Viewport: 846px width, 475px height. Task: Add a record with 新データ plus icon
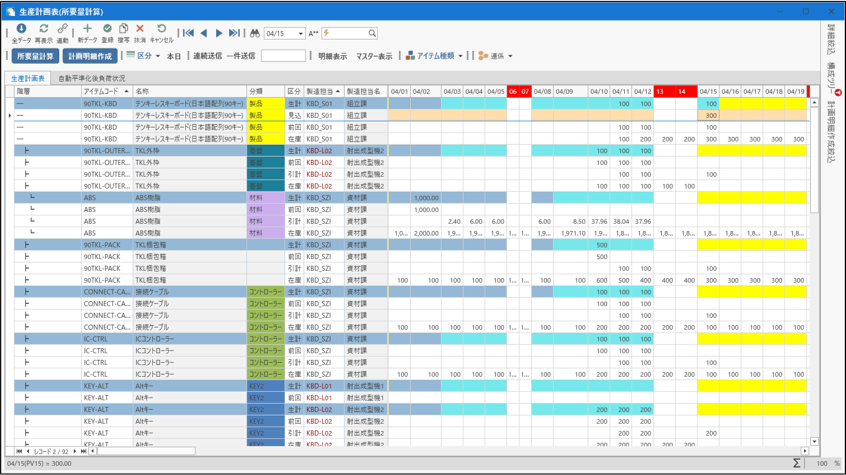(x=87, y=30)
